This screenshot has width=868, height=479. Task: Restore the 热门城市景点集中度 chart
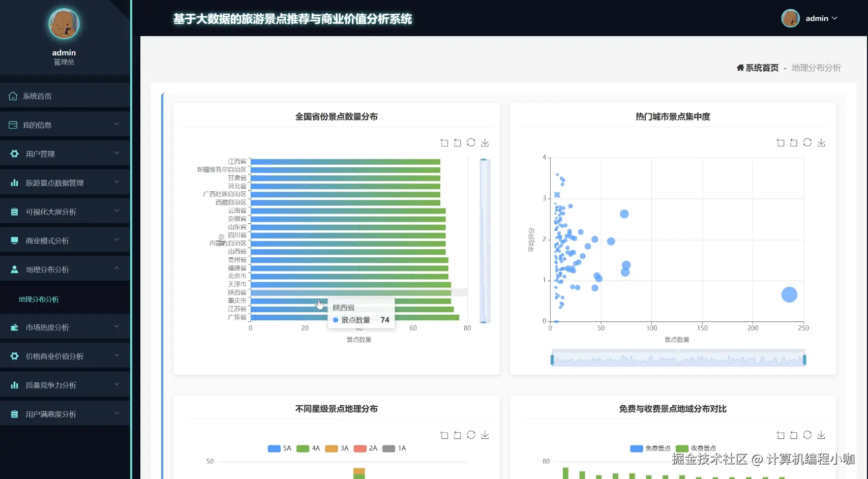pyautogui.click(x=807, y=142)
